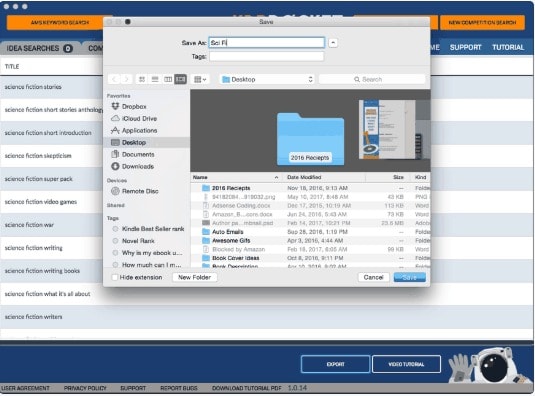Open the User Agreement link
The image size is (535, 396).
coord(25,388)
